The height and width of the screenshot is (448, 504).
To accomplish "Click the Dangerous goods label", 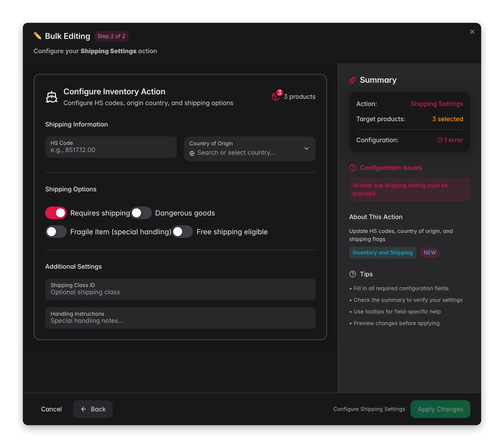I will pyautogui.click(x=185, y=213).
